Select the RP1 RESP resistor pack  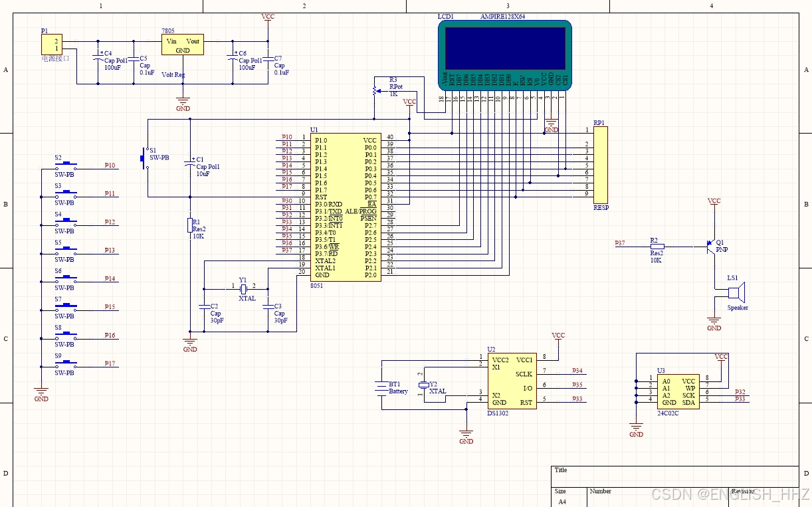tap(600, 165)
